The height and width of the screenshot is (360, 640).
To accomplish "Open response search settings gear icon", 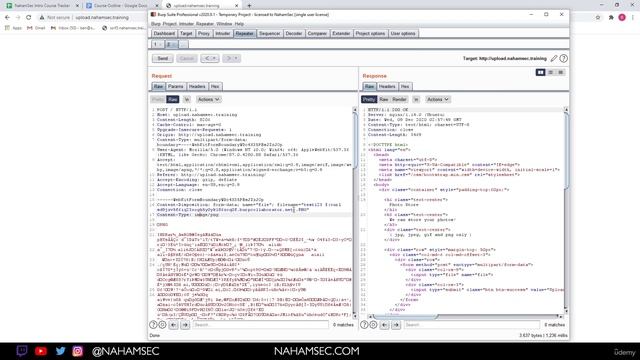I will tap(373, 325).
